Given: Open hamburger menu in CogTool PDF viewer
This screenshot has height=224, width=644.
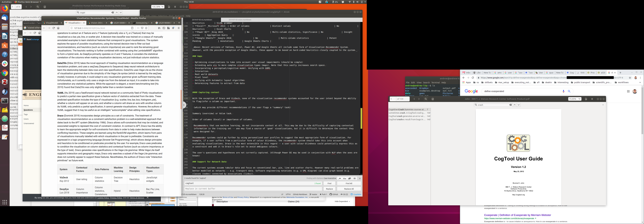Looking at the screenshot, I should [x=592, y=99].
